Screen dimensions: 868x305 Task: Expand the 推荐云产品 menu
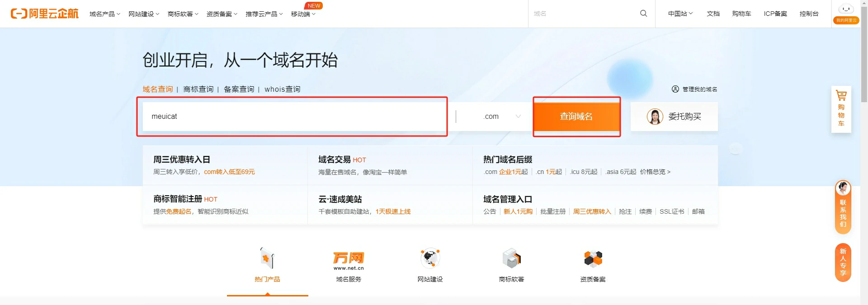point(264,14)
